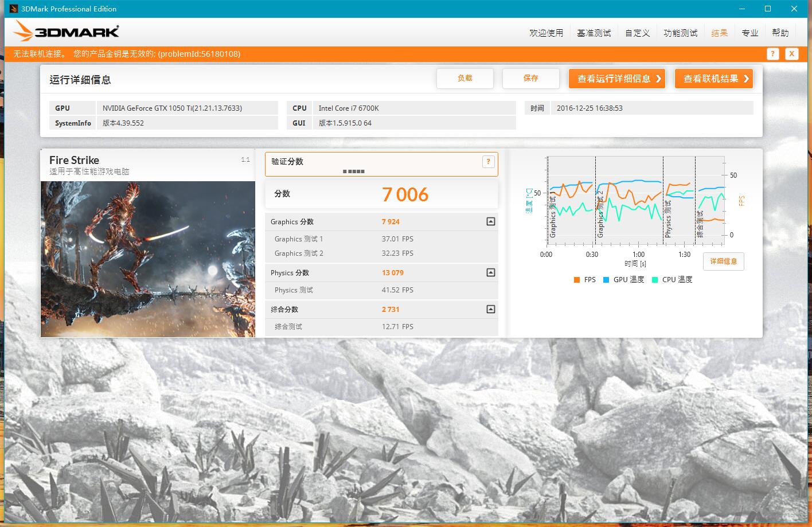Viewport: 812px width, 527px height.
Task: Switch to the 自定义 tab
Action: pyautogui.click(x=637, y=33)
